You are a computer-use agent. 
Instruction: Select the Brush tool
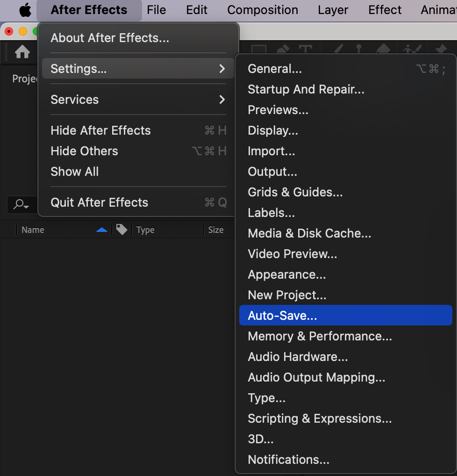point(337,49)
